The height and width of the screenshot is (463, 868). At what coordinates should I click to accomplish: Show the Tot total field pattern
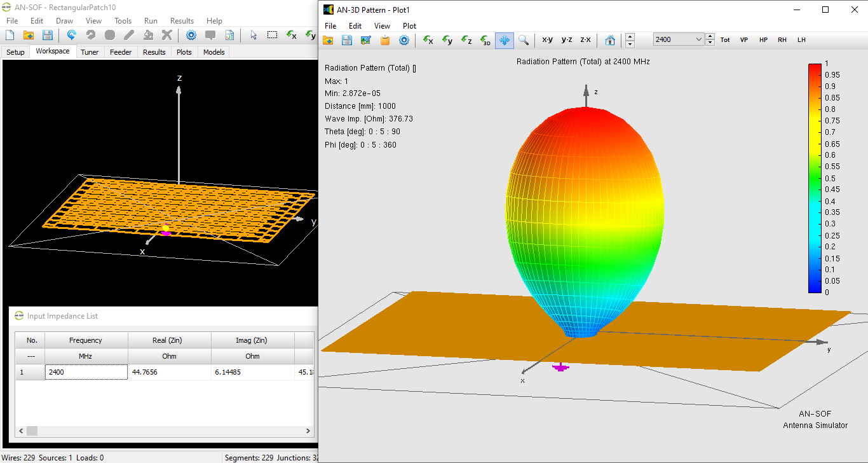pyautogui.click(x=725, y=39)
